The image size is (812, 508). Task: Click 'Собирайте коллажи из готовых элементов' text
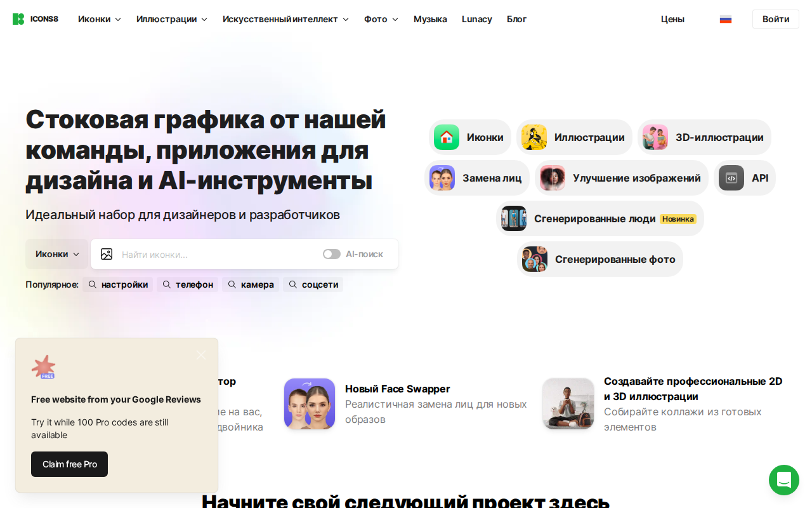click(x=683, y=419)
